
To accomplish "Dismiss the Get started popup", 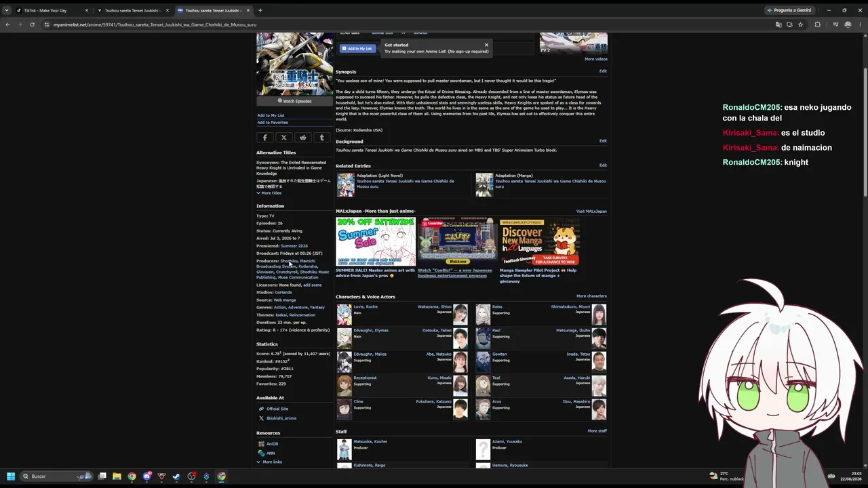I will 486,45.
